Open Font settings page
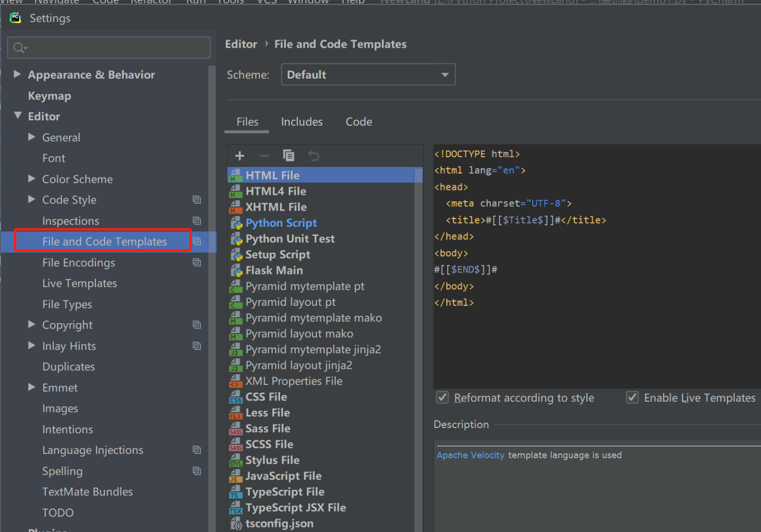 pyautogui.click(x=54, y=158)
